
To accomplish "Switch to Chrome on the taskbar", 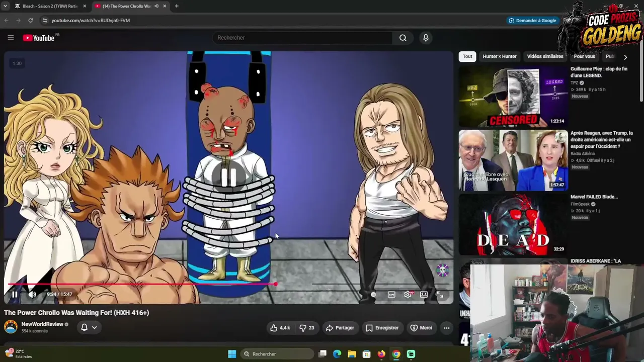I will tap(396, 354).
